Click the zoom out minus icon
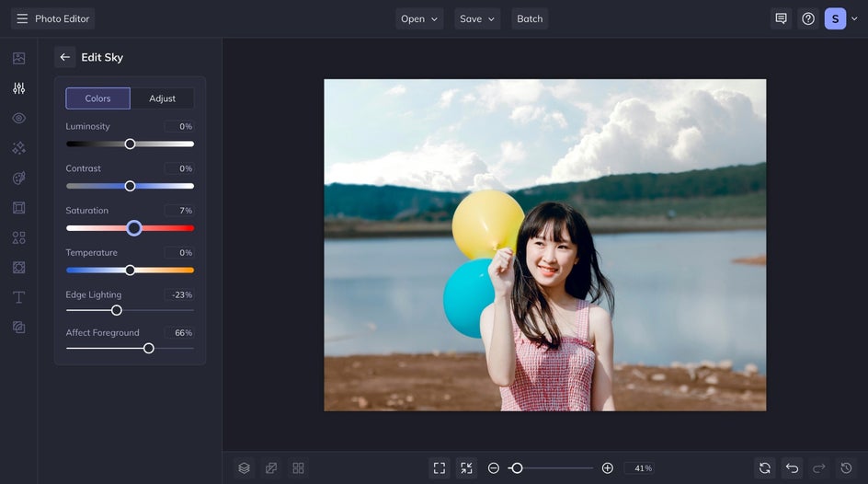868x484 pixels. [x=494, y=468]
